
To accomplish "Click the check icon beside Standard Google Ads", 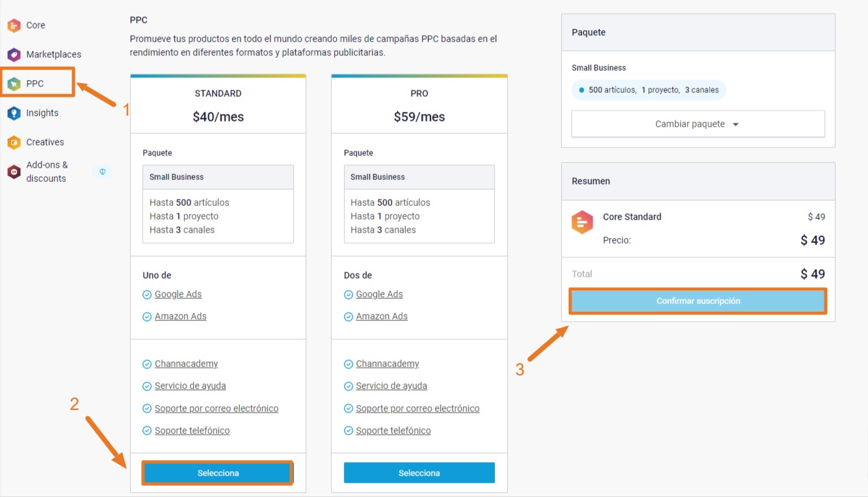I will click(147, 295).
